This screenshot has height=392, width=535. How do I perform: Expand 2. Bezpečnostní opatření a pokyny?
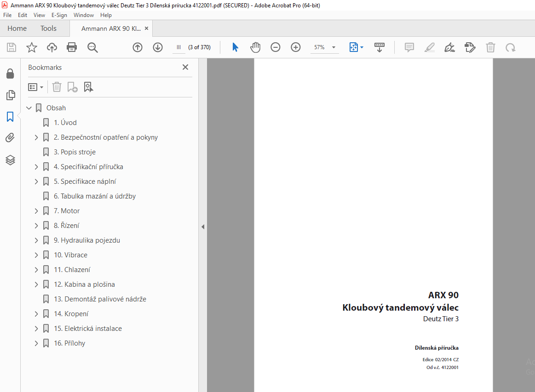(x=36, y=137)
